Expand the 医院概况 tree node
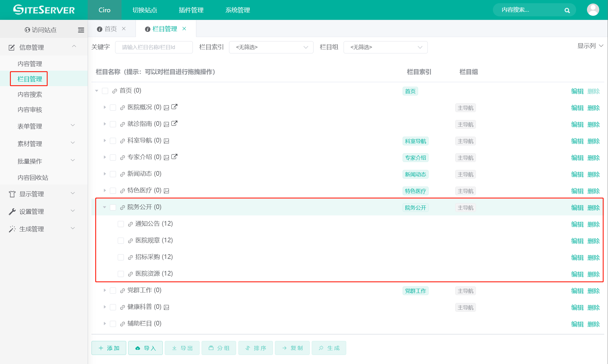 click(x=105, y=107)
